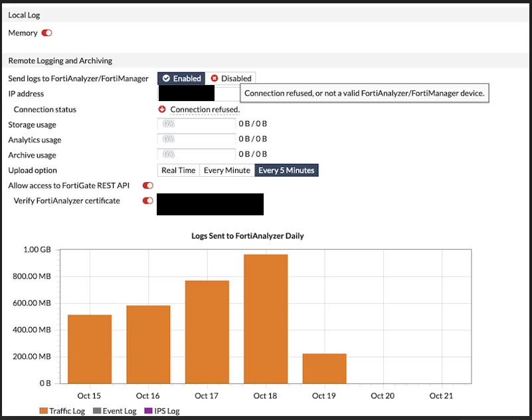Click the Oct 19 traffic log bar

pos(324,369)
